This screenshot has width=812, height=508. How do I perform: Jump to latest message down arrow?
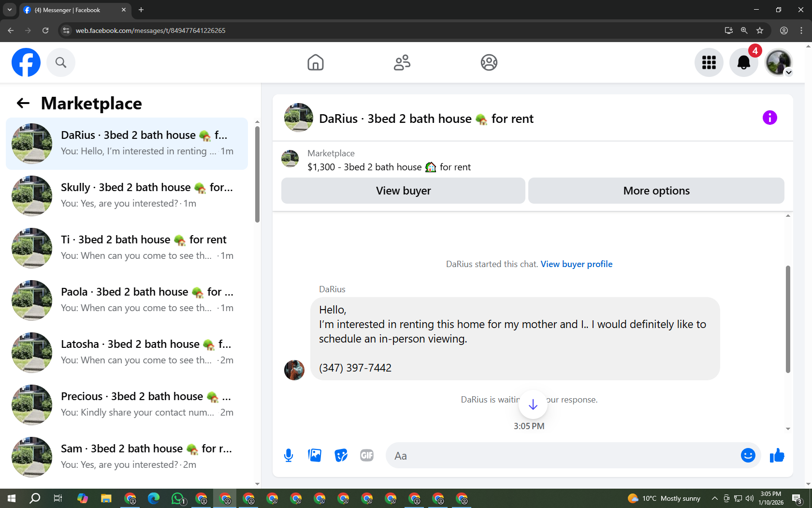pyautogui.click(x=533, y=404)
